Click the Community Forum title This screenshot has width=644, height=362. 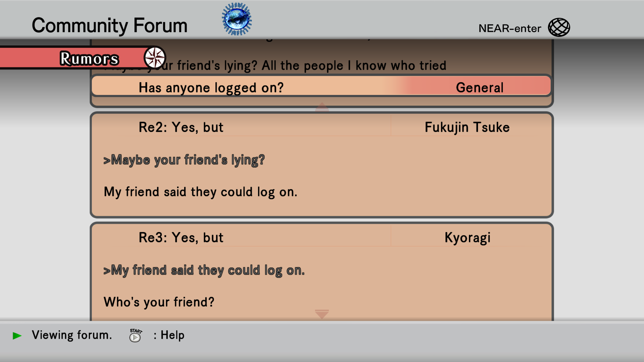(110, 26)
